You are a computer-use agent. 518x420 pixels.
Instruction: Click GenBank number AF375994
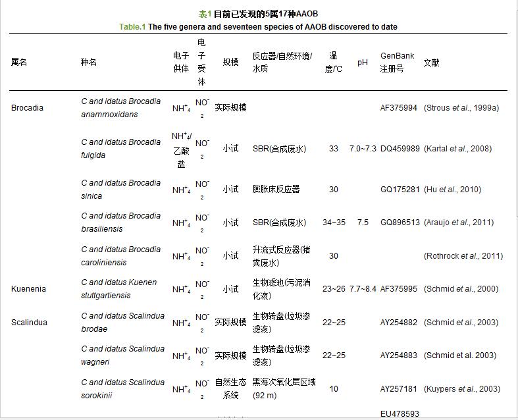point(398,108)
